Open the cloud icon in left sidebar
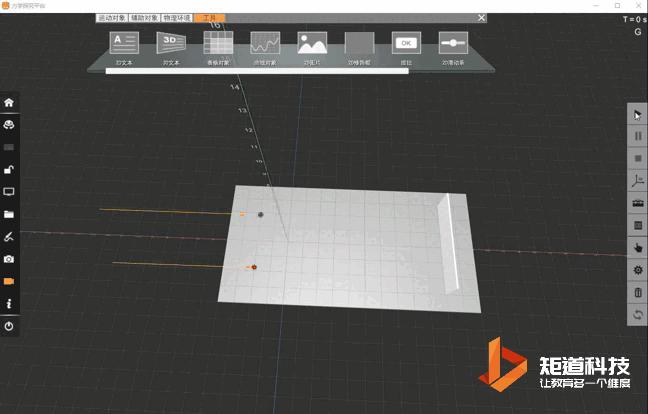Viewport: 648px width, 414px height. click(9, 124)
